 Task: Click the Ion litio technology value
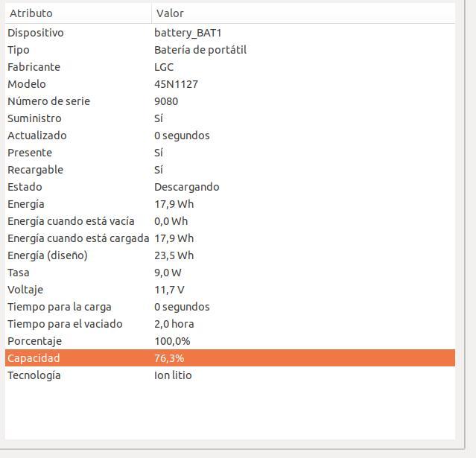(173, 376)
